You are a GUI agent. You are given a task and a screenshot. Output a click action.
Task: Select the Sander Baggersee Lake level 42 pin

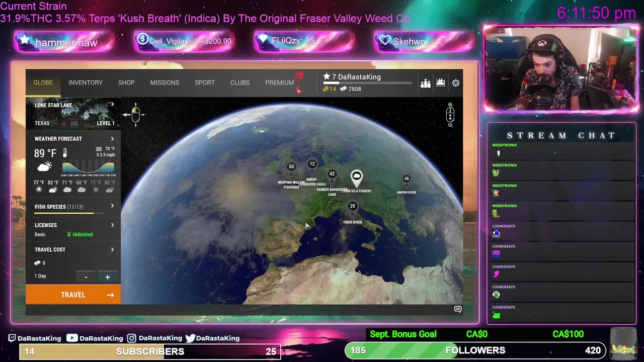coord(332,174)
